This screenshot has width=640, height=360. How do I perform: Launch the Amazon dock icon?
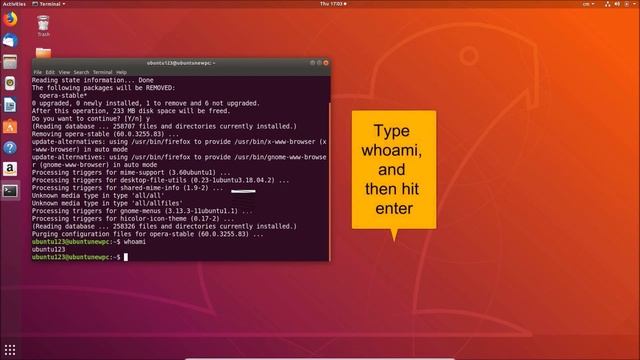point(10,169)
